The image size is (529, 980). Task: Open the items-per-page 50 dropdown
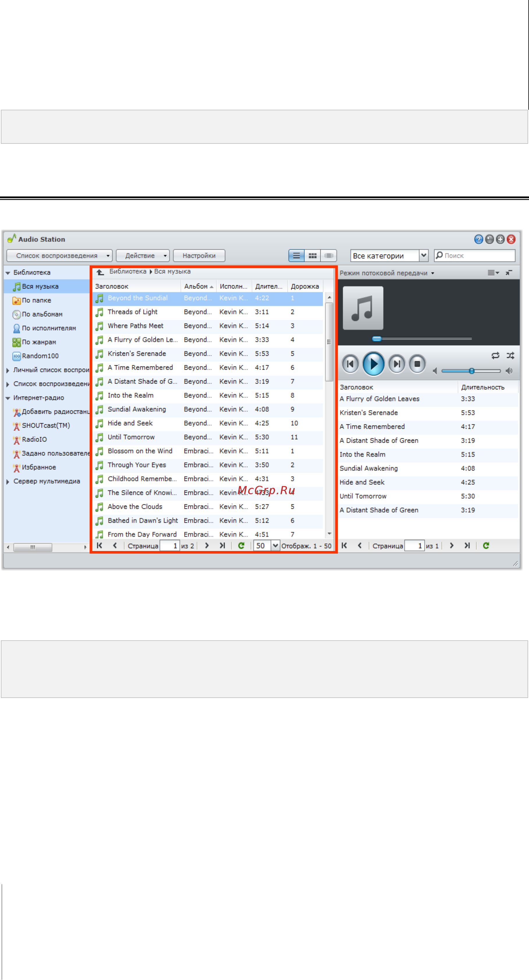coord(275,545)
